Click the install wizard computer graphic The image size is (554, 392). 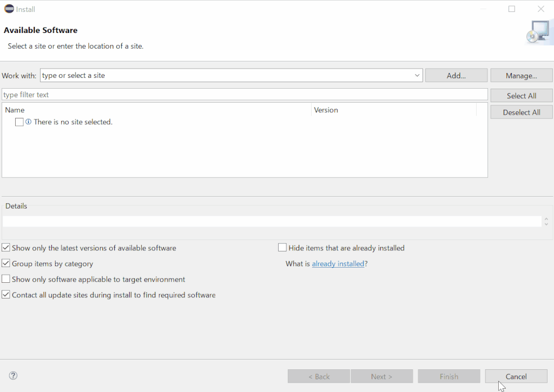click(x=538, y=32)
